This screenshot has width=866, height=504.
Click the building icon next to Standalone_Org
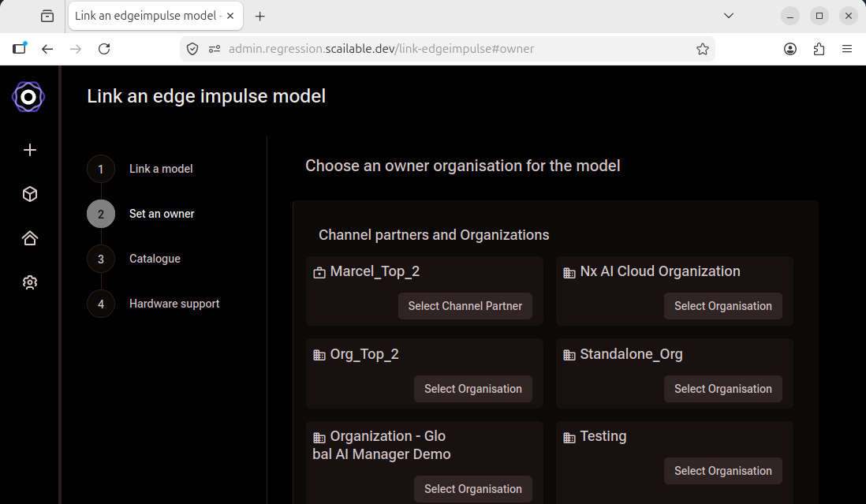click(569, 355)
